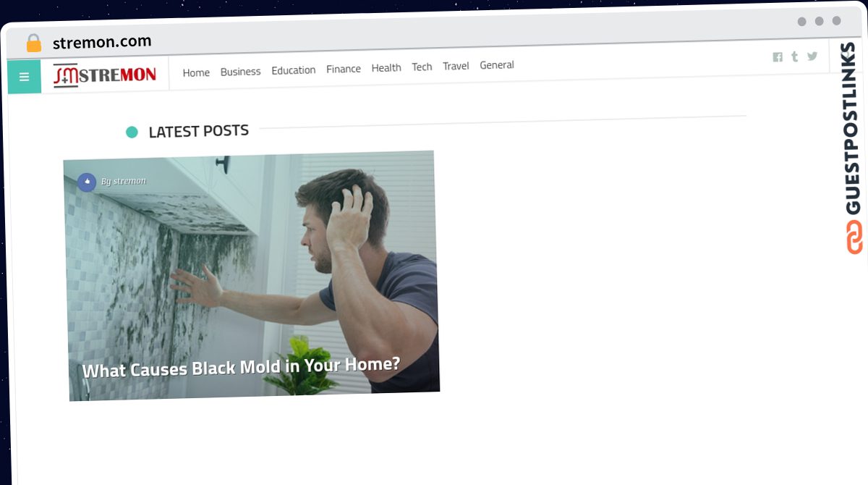The width and height of the screenshot is (868, 485).
Task: Click the blue thumbs-up author badge
Action: (87, 182)
